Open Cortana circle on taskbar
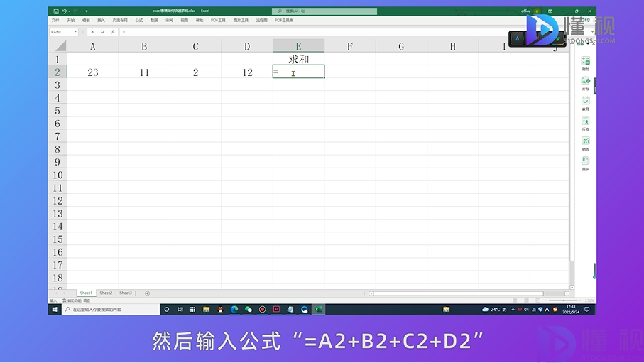Image resolution: width=644 pixels, height=363 pixels. 166,310
